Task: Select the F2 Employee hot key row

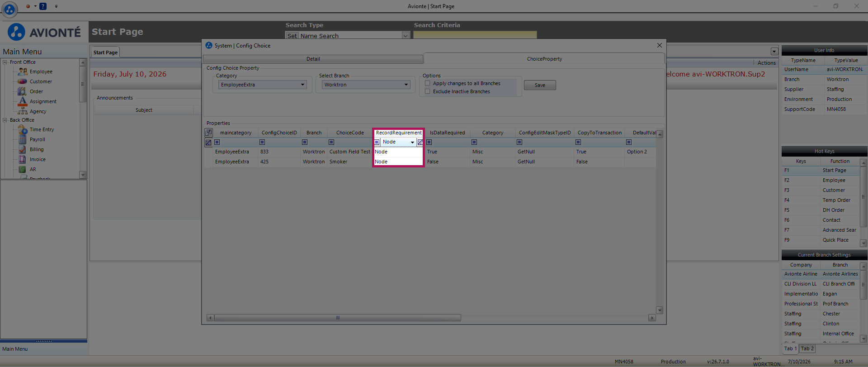Action: point(821,180)
